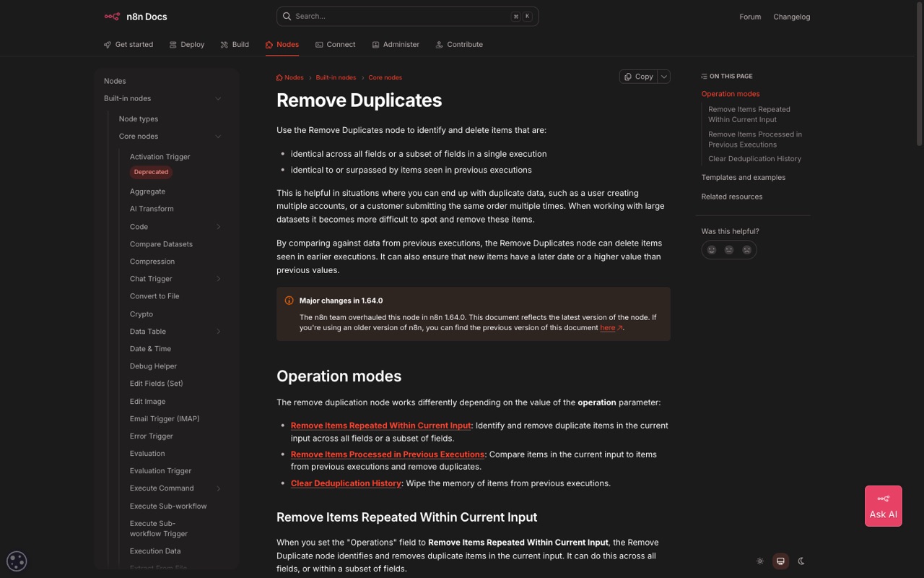Expand the Code node submenu
Image resolution: width=924 pixels, height=578 pixels.
click(218, 227)
